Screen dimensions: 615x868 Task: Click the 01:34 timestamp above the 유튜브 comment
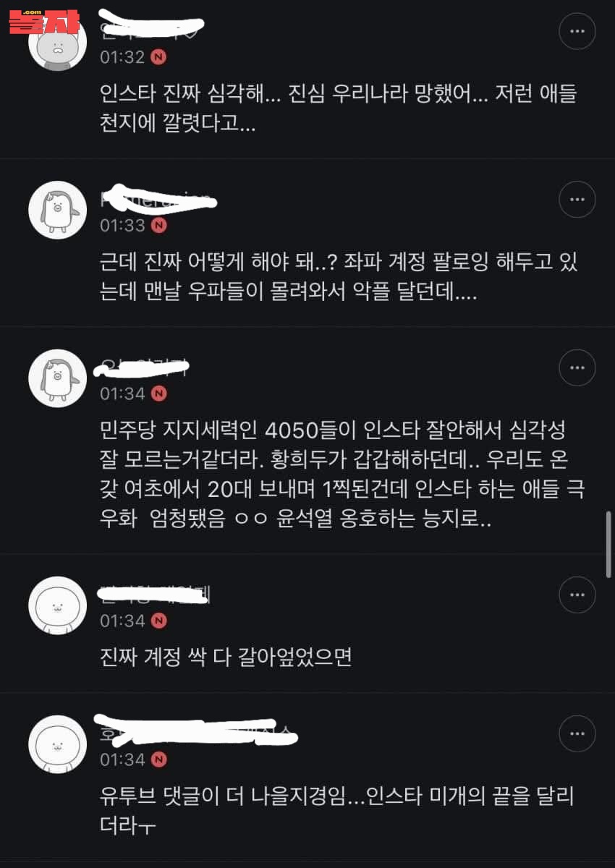click(x=123, y=759)
